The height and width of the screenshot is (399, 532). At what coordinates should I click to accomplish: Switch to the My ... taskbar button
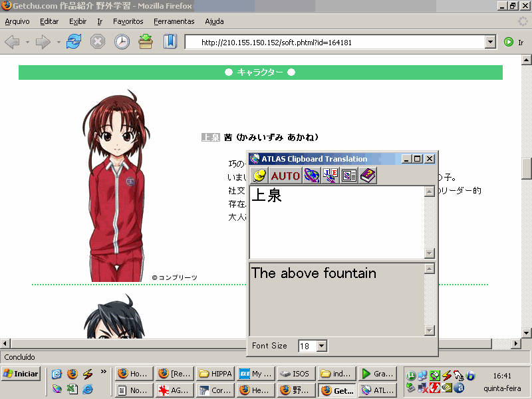pos(256,374)
